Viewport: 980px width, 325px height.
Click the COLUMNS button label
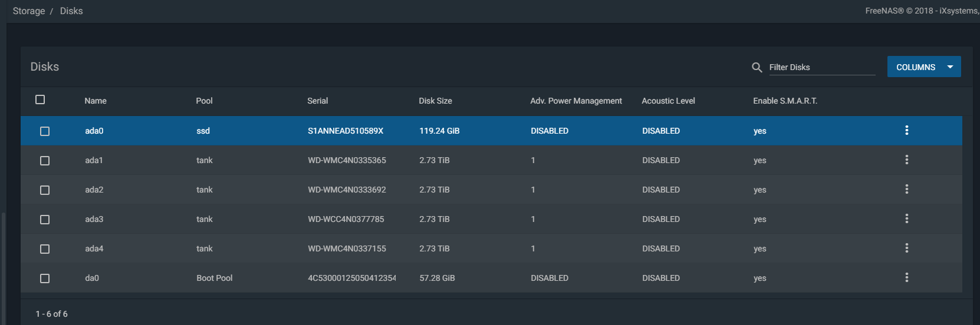(916, 67)
